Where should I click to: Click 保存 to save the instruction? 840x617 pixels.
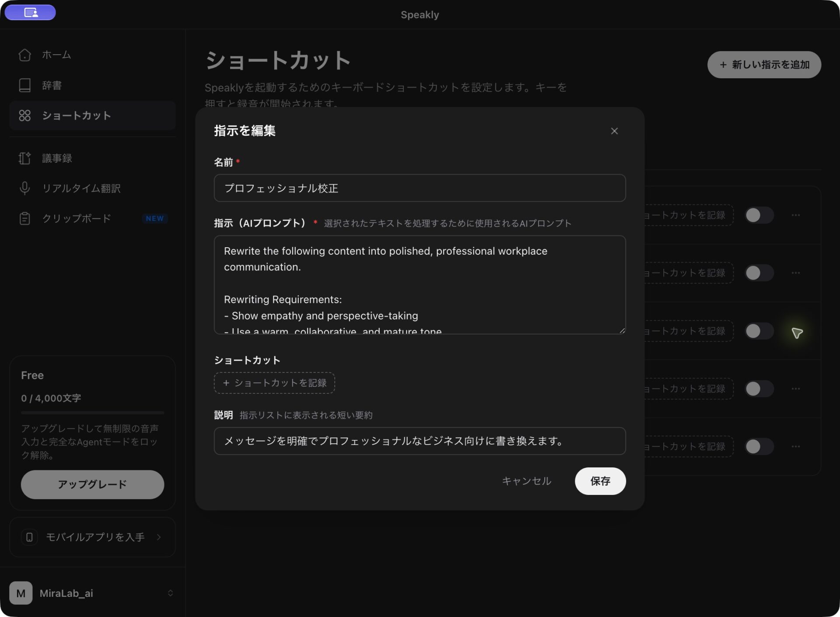coord(600,481)
